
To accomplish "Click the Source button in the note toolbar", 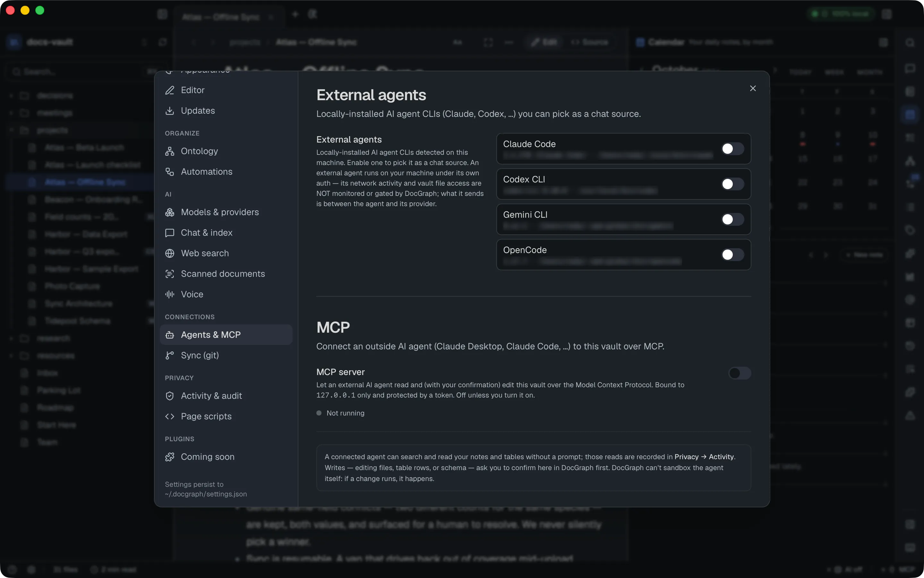I will 589,42.
